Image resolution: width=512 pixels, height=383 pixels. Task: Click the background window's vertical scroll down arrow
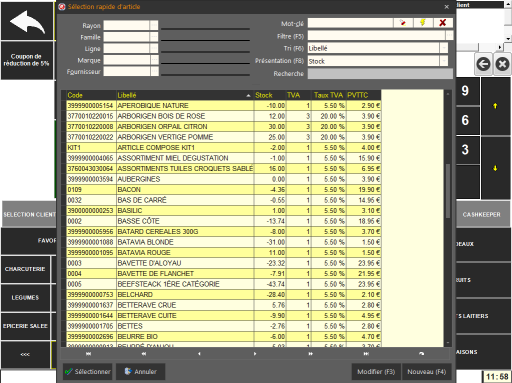tap(508, 38)
